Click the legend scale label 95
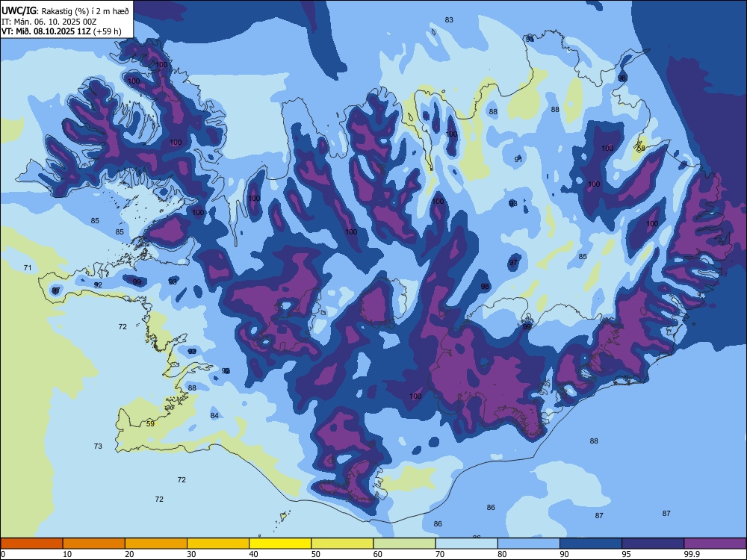Screen dimensions: 747x560 [626, 554]
